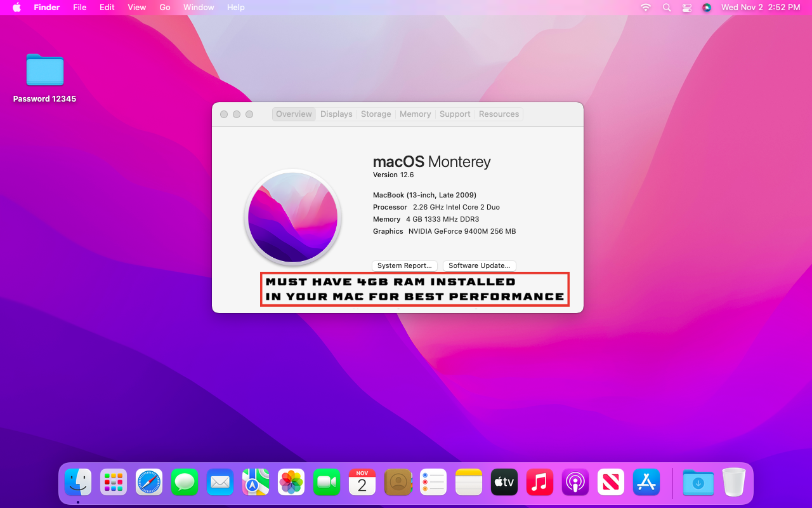Open the Resources tab
Image resolution: width=812 pixels, height=508 pixels.
click(x=499, y=114)
